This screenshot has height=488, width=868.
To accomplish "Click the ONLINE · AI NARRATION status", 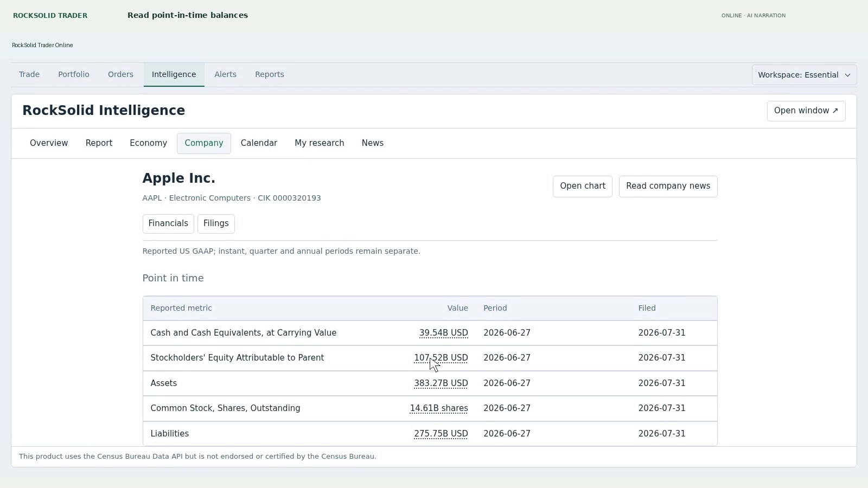I will [x=753, y=15].
